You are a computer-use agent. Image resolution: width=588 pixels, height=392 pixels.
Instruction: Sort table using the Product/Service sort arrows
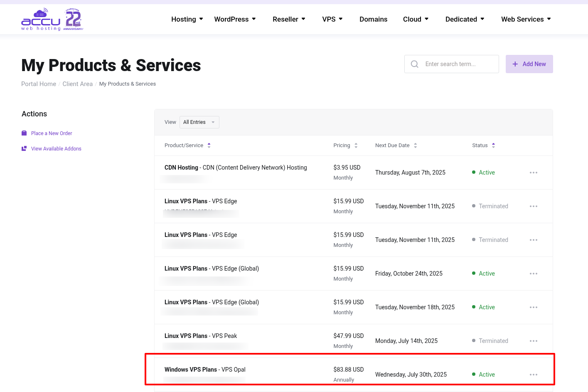(x=209, y=145)
